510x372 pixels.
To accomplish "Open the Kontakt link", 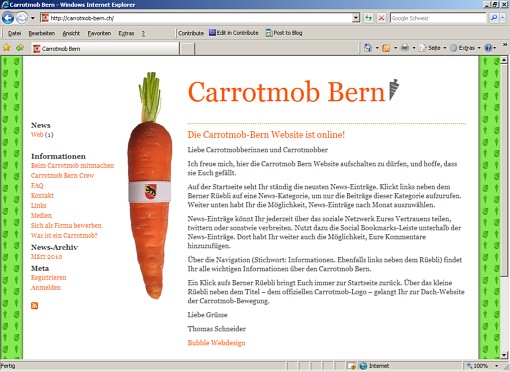I will click(x=42, y=195).
